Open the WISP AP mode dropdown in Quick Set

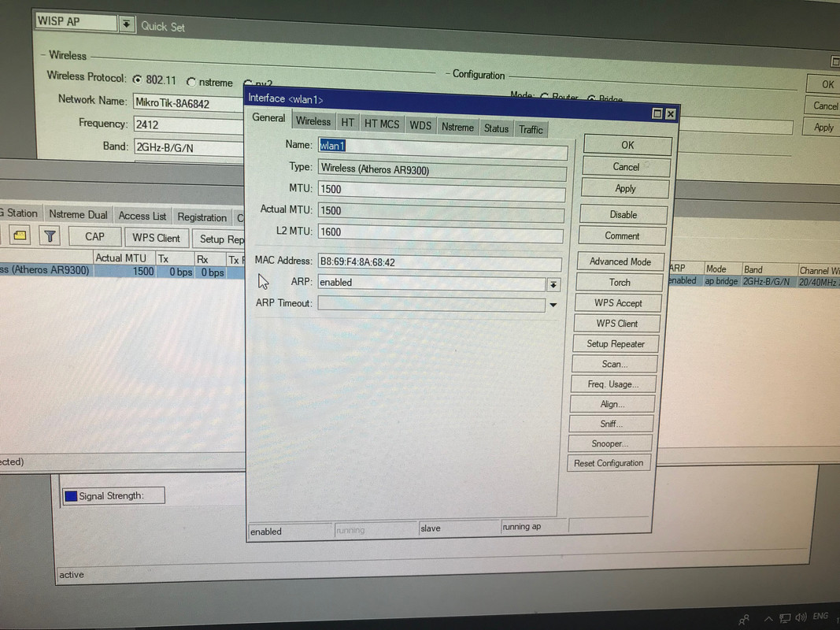click(127, 24)
